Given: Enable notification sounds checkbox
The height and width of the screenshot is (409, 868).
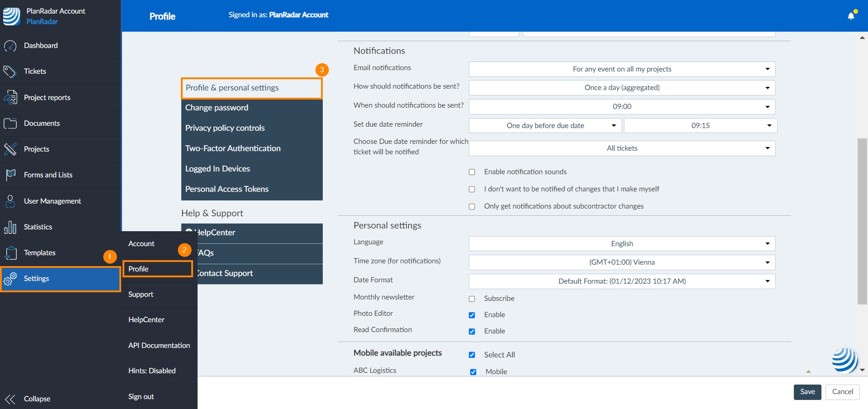Looking at the screenshot, I should (x=472, y=172).
